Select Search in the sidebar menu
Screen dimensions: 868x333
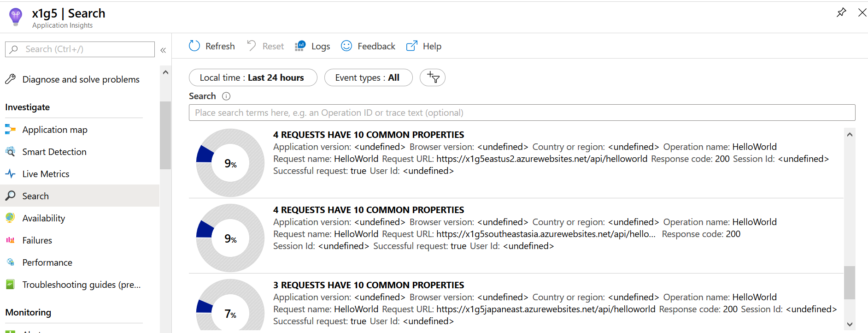click(80, 196)
